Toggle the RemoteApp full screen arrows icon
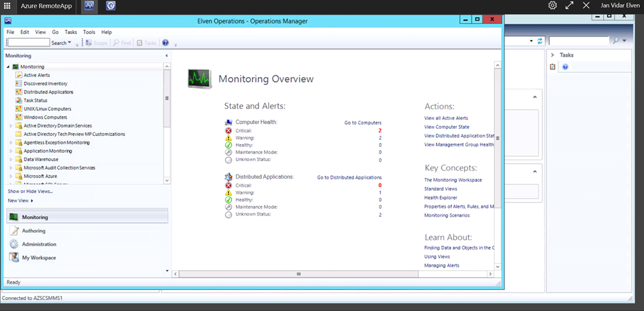The image size is (644, 311). (569, 5)
